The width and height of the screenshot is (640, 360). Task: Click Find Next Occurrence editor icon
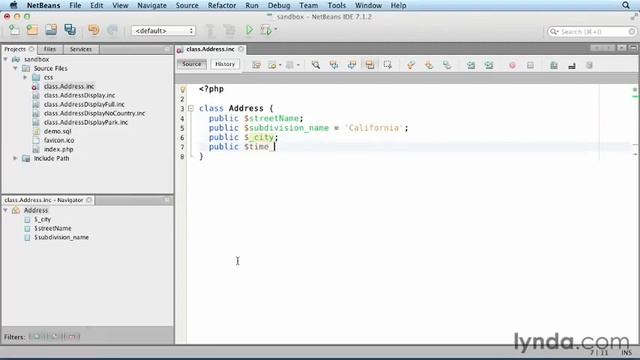click(352, 65)
